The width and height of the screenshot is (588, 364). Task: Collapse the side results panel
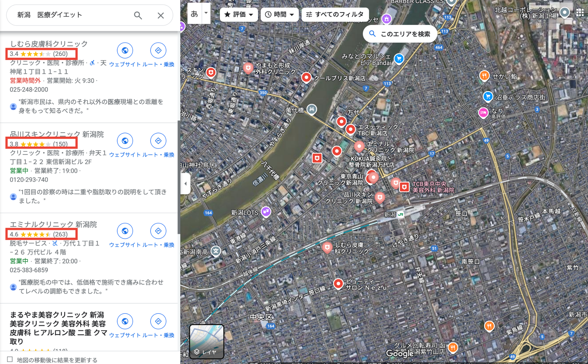click(x=185, y=183)
